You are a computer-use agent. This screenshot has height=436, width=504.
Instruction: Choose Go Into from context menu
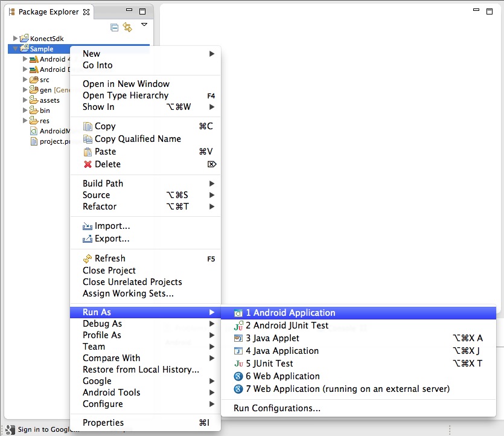click(145, 65)
